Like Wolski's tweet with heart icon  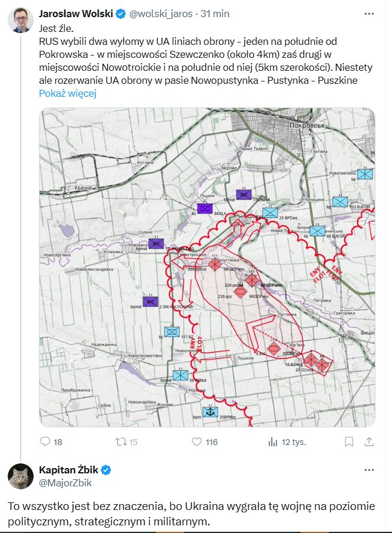coord(197,442)
